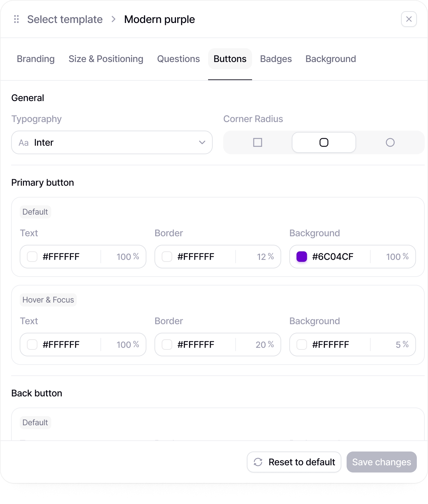
Task: Click the Back button section heading
Action: pyautogui.click(x=37, y=393)
